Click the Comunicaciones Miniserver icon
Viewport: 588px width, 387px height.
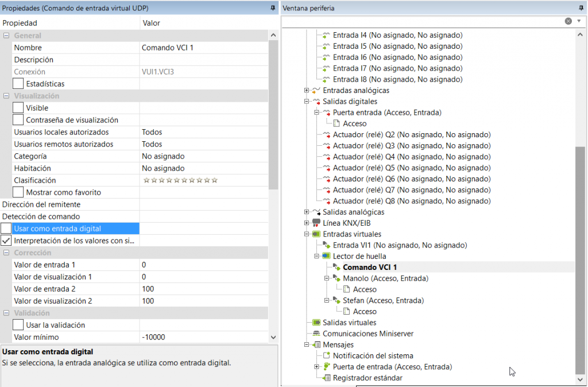point(316,334)
